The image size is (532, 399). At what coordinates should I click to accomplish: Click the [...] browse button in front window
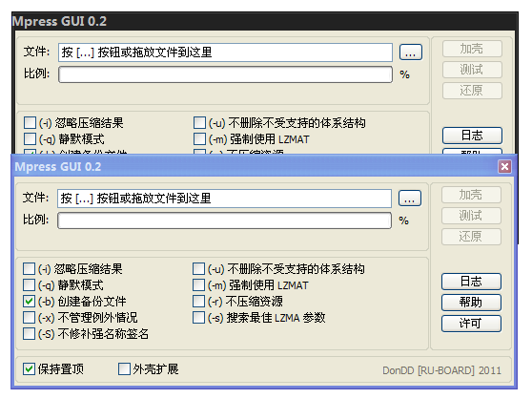(410, 199)
